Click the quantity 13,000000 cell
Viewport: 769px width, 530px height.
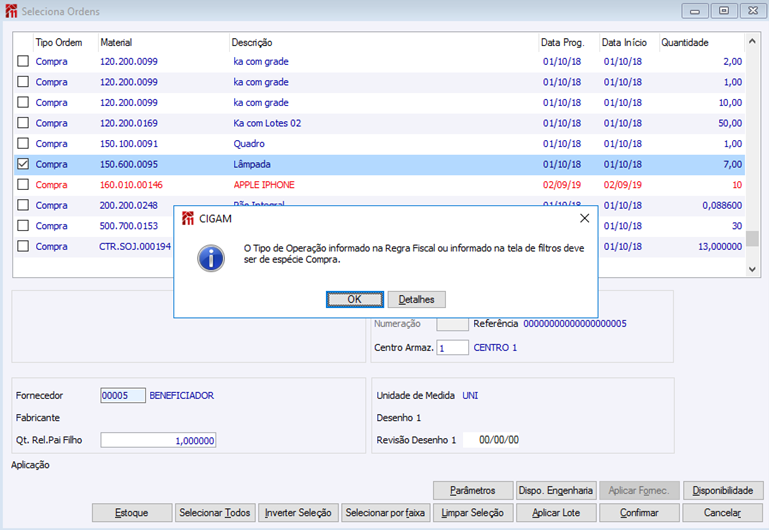pos(720,247)
